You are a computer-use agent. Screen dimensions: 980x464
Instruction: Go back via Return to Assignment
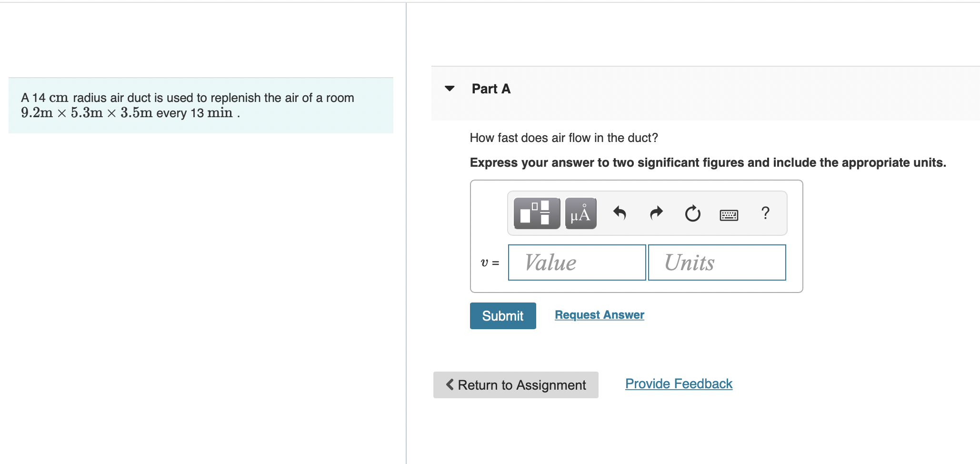coord(516,385)
